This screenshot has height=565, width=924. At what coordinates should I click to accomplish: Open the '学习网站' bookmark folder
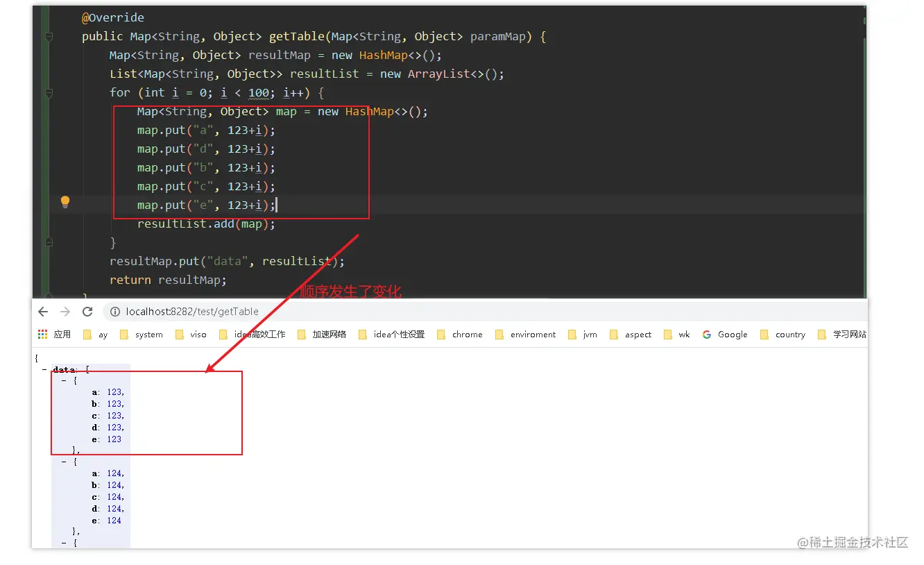[842, 335]
